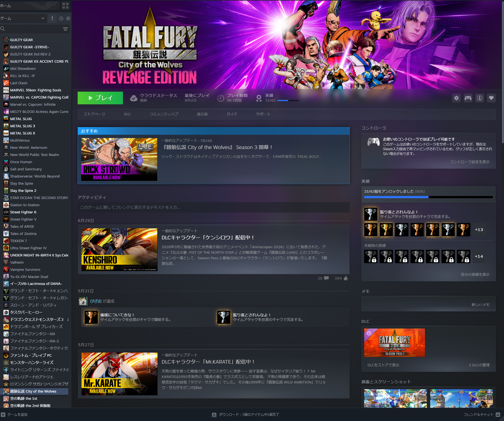Screen dimensions: 504x421
Task: Click the 21/42 achievement progress bar
Action: (x=288, y=100)
